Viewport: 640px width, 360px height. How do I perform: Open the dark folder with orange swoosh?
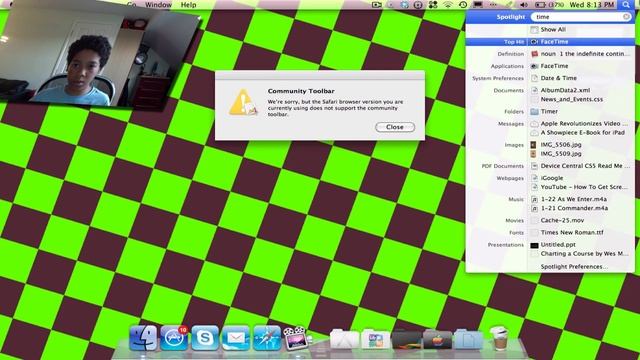click(407, 339)
